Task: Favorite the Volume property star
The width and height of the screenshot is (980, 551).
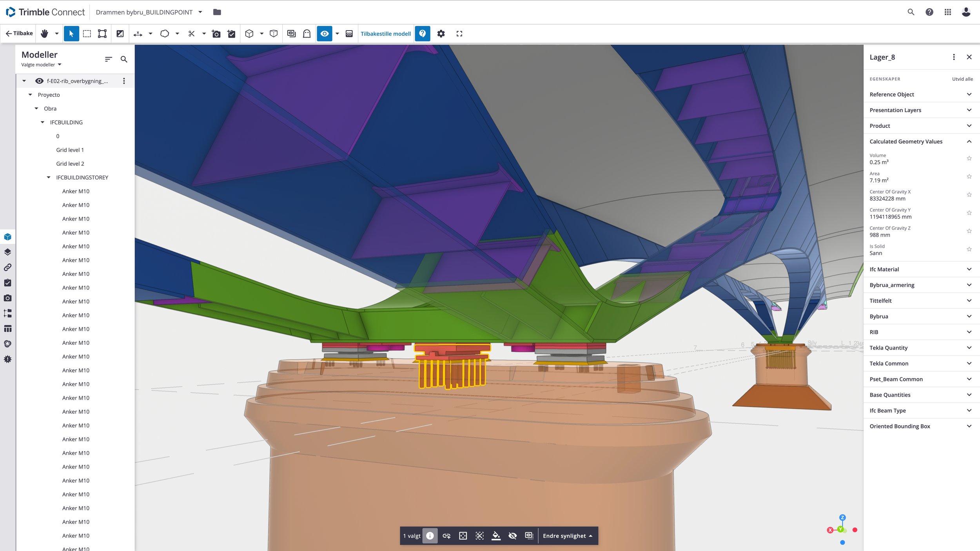Action: 969,158
